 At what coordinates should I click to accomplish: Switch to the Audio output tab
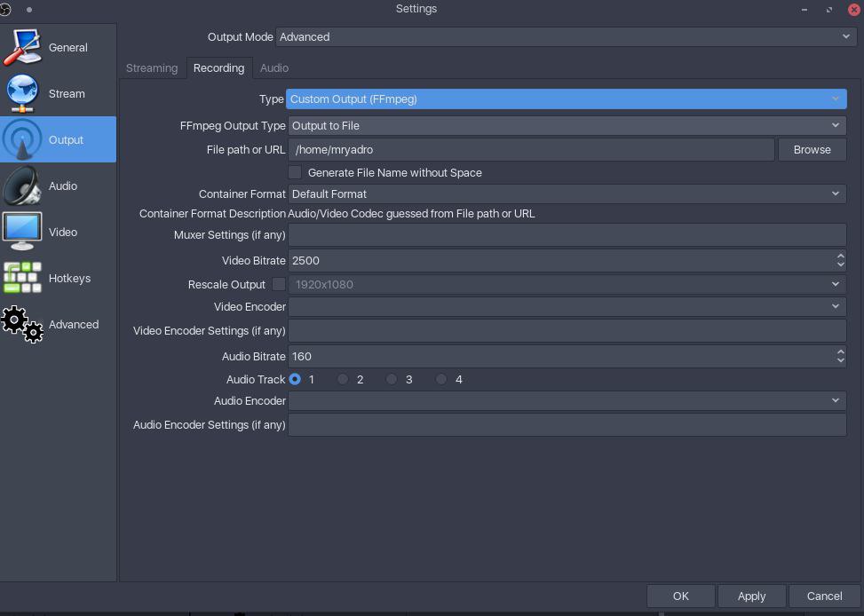tap(274, 67)
